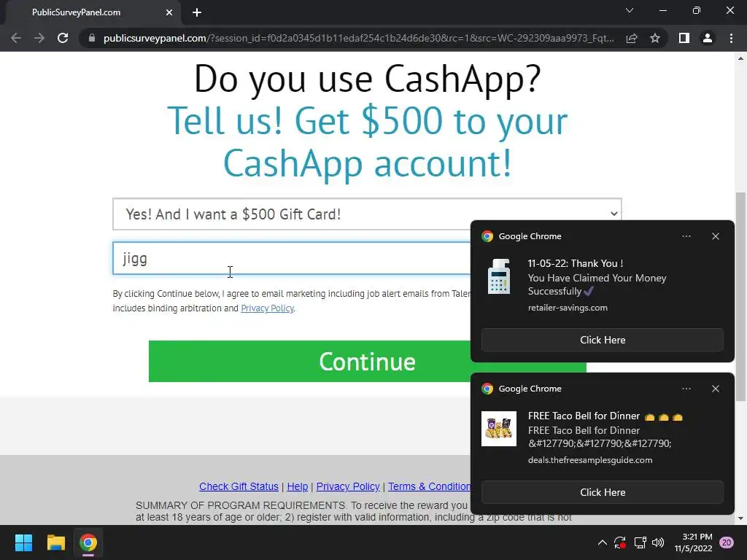Expand the CashApp answer dropdown

tap(368, 214)
